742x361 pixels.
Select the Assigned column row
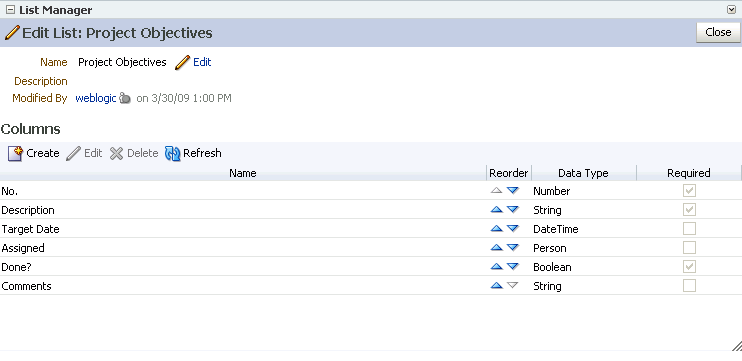point(371,247)
